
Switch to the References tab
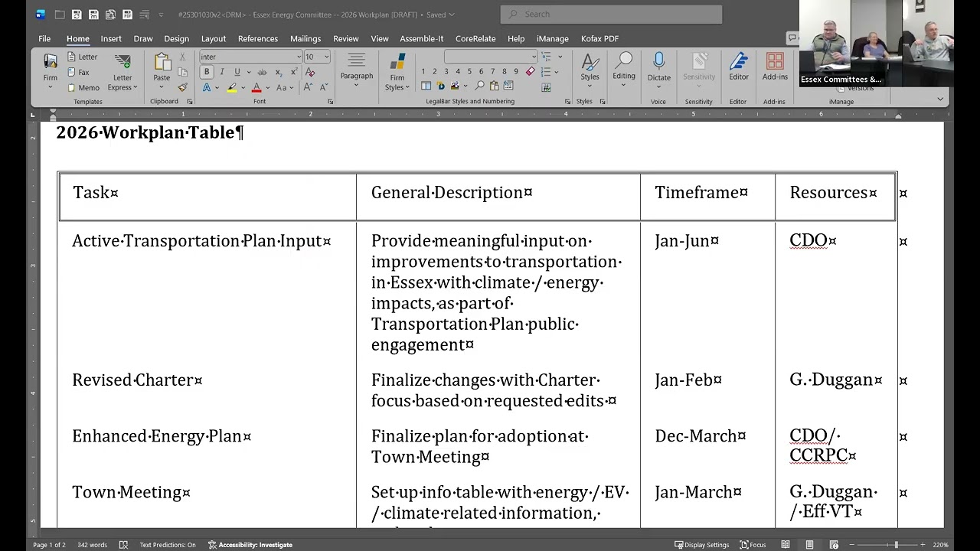[x=258, y=38]
